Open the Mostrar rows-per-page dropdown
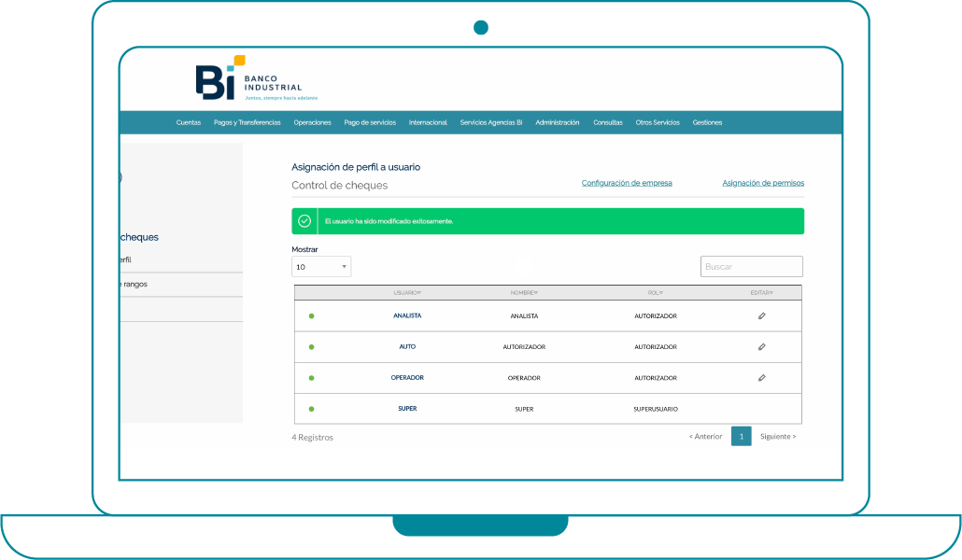Image resolution: width=962 pixels, height=560 pixels. [321, 267]
